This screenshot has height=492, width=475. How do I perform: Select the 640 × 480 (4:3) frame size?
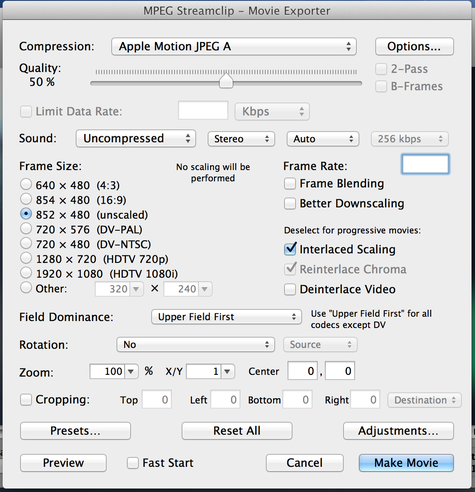click(26, 184)
